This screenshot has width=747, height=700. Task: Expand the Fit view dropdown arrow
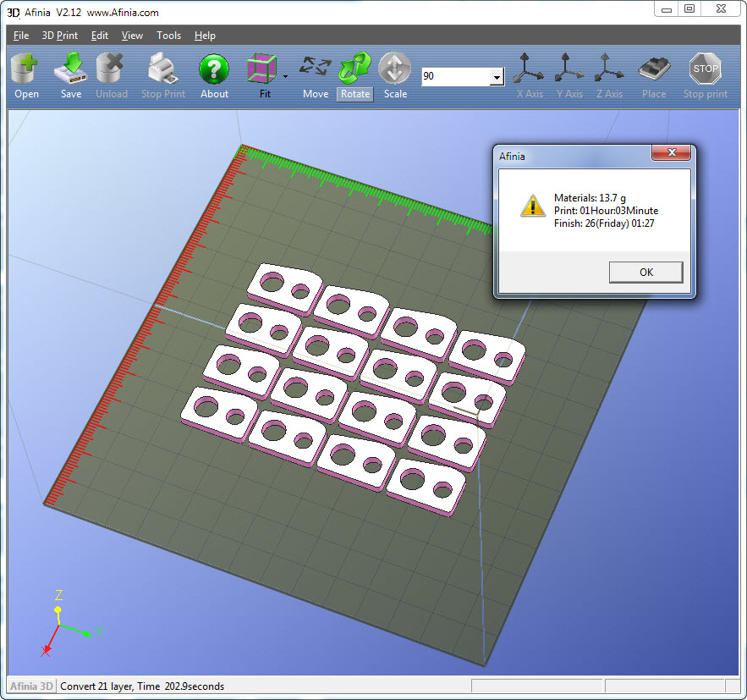(x=285, y=76)
